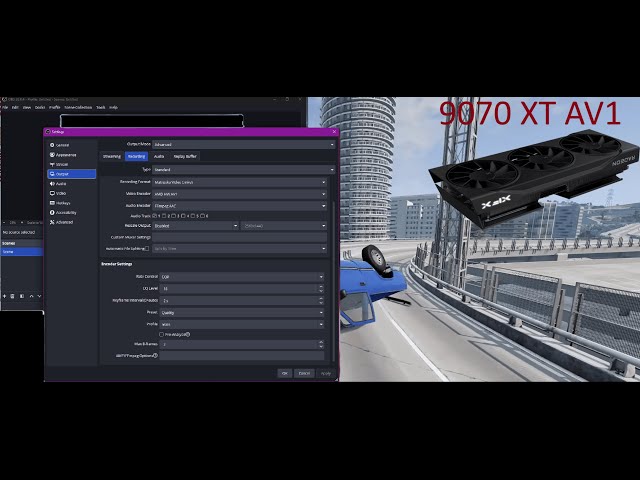Open the Profile menu in OBS
Screen dimensions: 640x480
point(55,107)
